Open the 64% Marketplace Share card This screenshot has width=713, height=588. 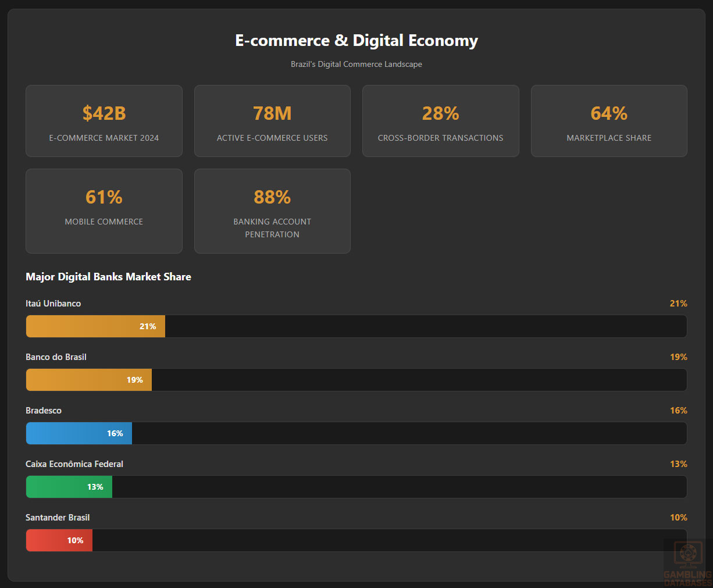(609, 121)
